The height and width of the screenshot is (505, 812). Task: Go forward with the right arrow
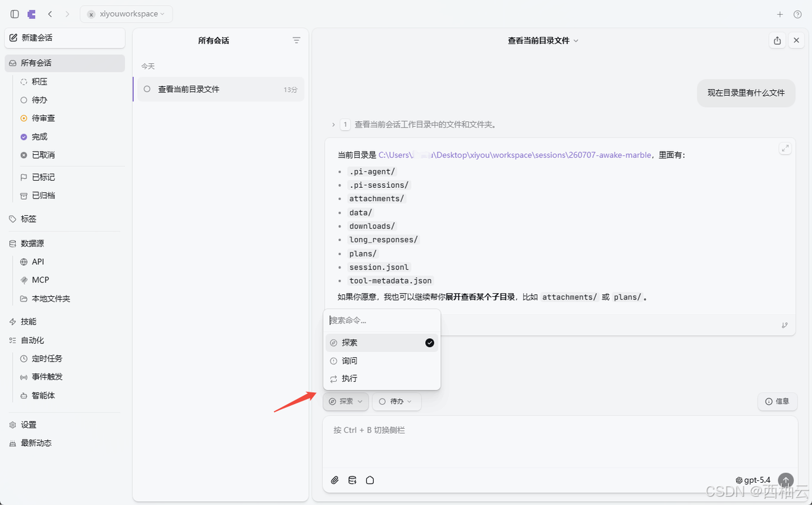[67, 14]
